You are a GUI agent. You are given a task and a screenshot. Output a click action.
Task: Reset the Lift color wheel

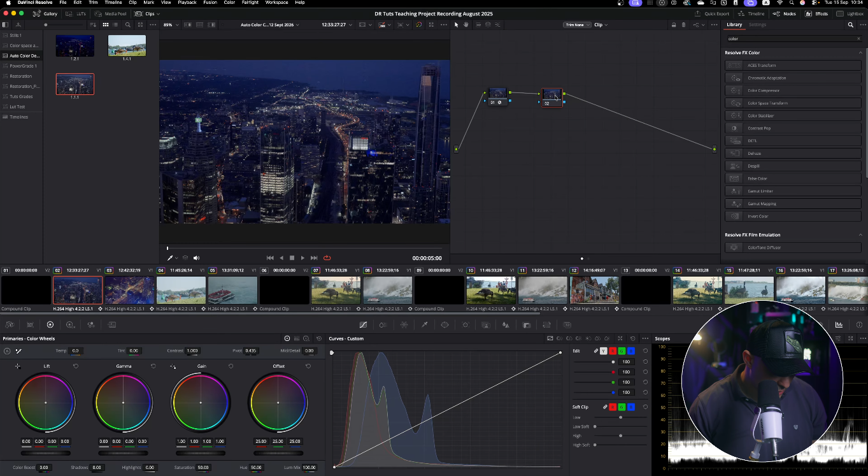click(76, 366)
